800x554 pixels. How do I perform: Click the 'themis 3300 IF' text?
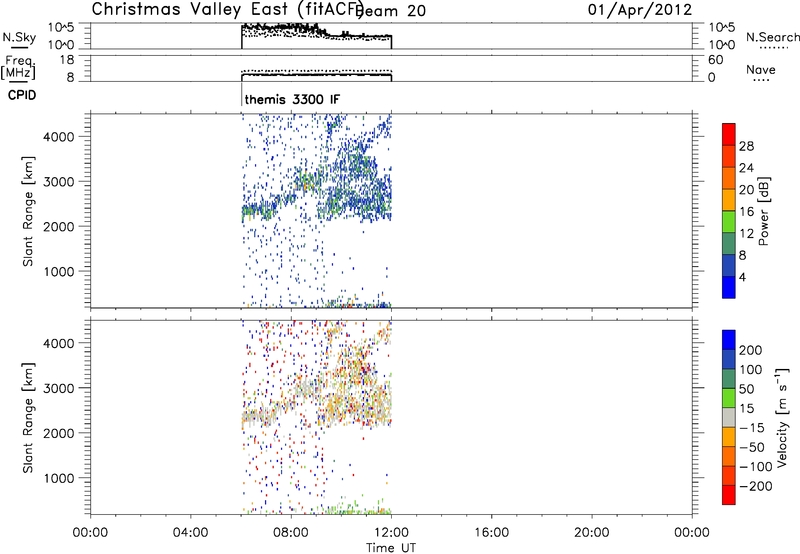tap(292, 99)
